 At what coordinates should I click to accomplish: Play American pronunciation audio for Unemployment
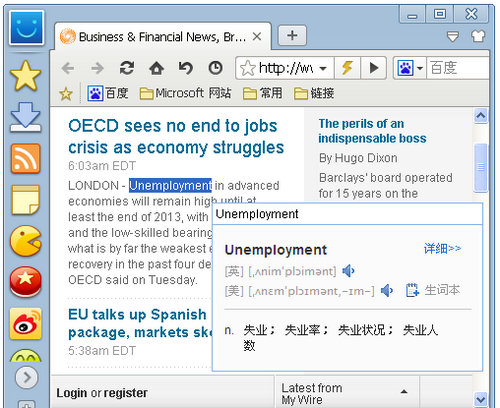(x=387, y=291)
